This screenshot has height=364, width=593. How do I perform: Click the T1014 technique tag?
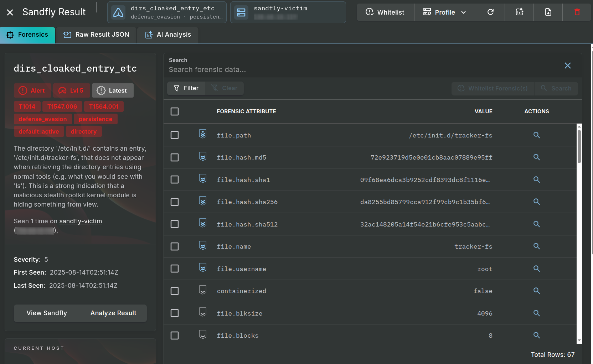pos(27,106)
